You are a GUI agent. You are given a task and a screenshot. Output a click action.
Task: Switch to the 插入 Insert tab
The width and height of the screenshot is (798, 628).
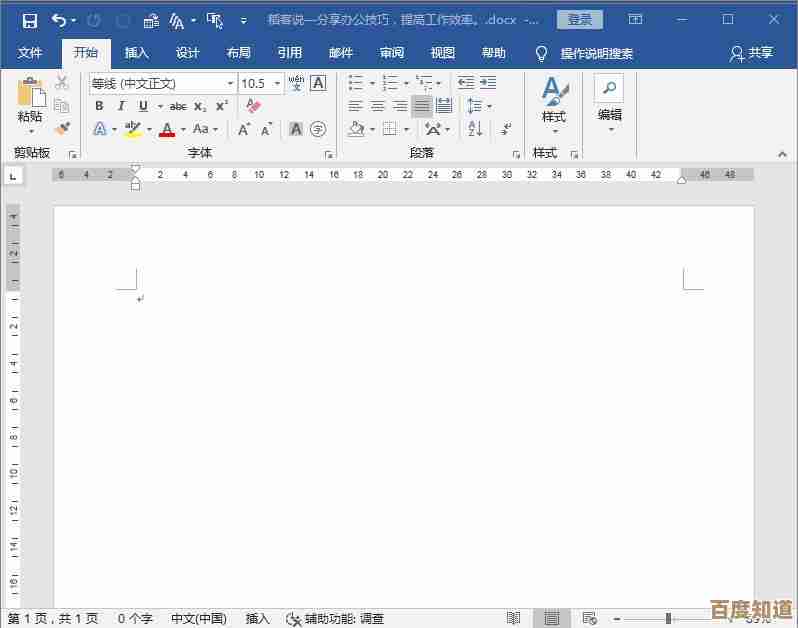(x=136, y=53)
